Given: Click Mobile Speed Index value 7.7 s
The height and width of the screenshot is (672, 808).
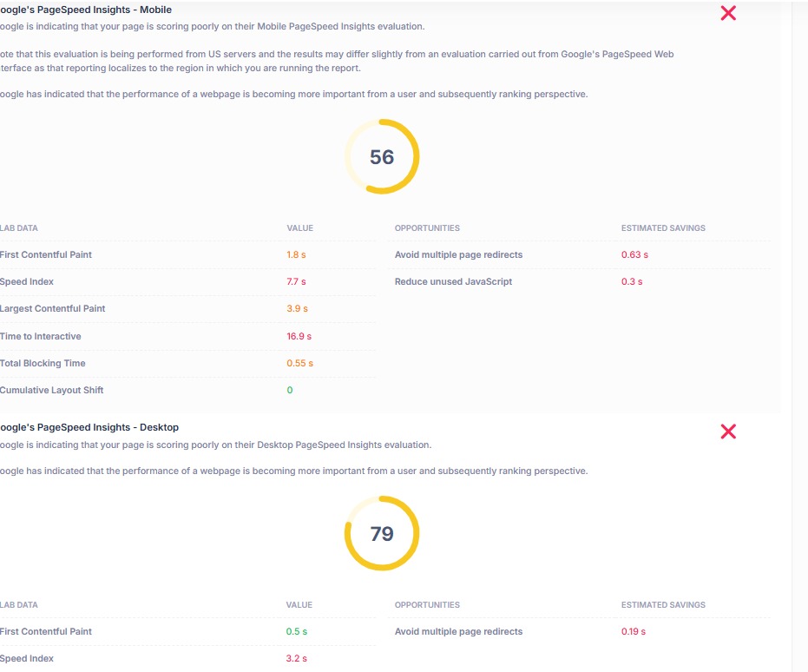Looking at the screenshot, I should (296, 282).
